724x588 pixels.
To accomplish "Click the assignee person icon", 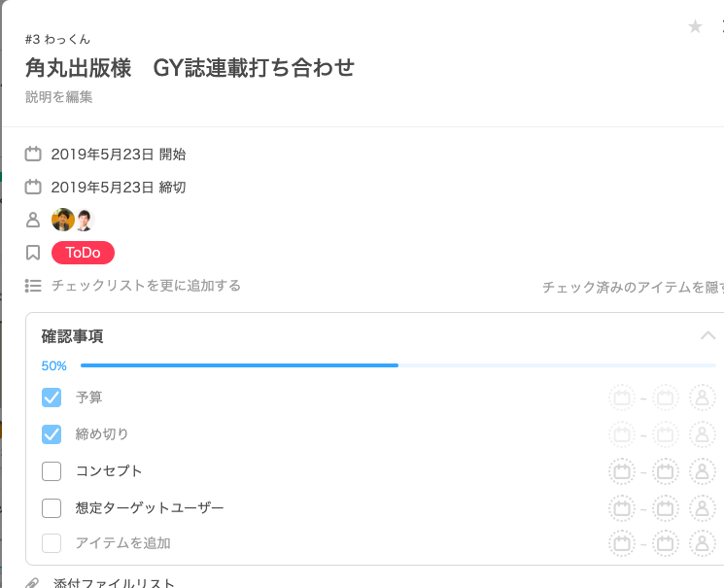I will pyautogui.click(x=33, y=220).
